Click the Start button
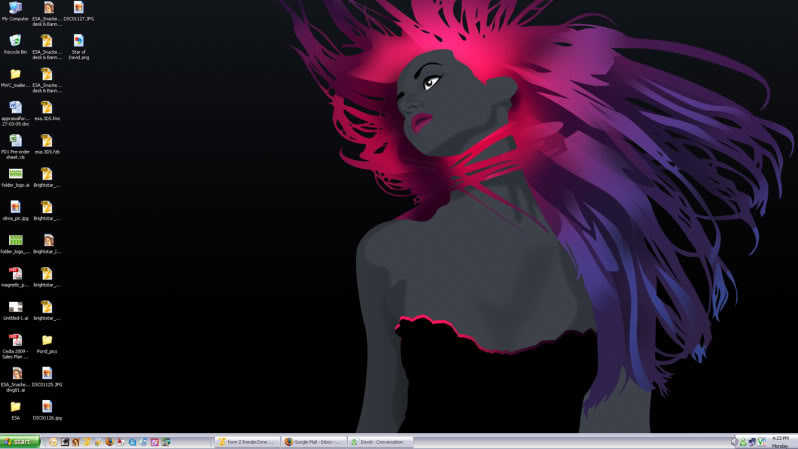Viewport: 798px width, 449px height. 20,442
